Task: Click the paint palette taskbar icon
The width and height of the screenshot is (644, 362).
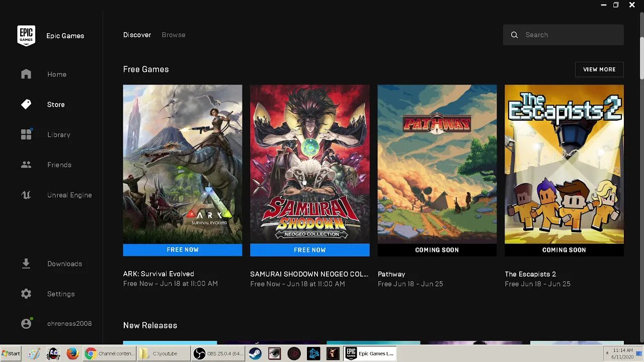Action: (x=34, y=353)
